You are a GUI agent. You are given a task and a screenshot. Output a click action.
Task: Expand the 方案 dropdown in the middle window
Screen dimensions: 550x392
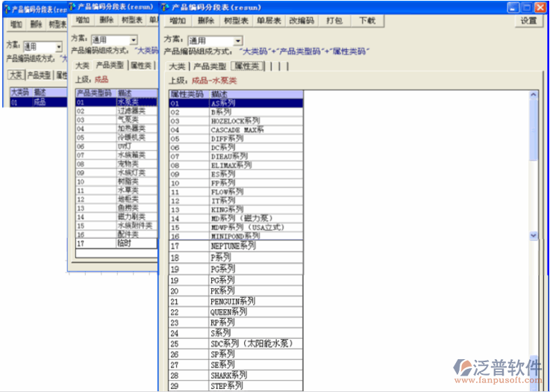pyautogui.click(x=134, y=40)
